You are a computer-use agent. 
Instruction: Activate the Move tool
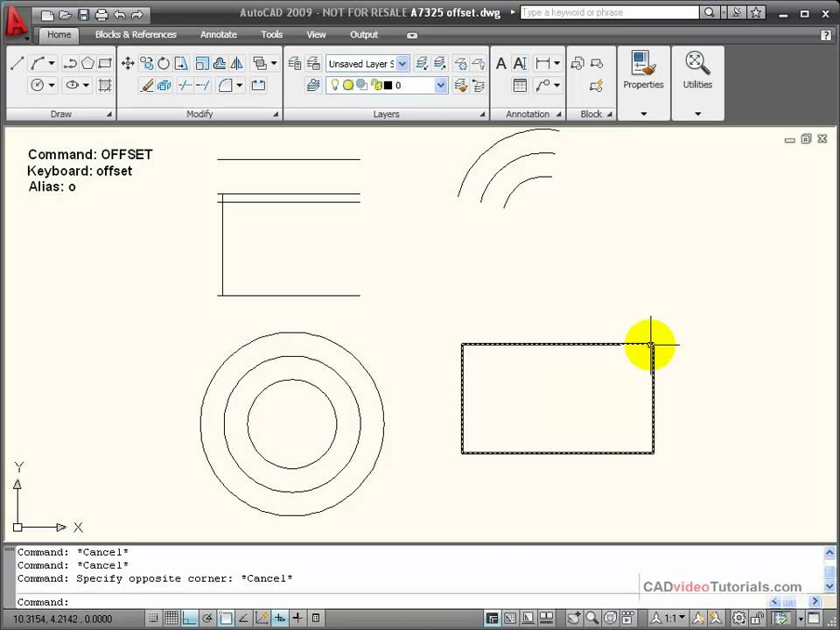click(128, 63)
